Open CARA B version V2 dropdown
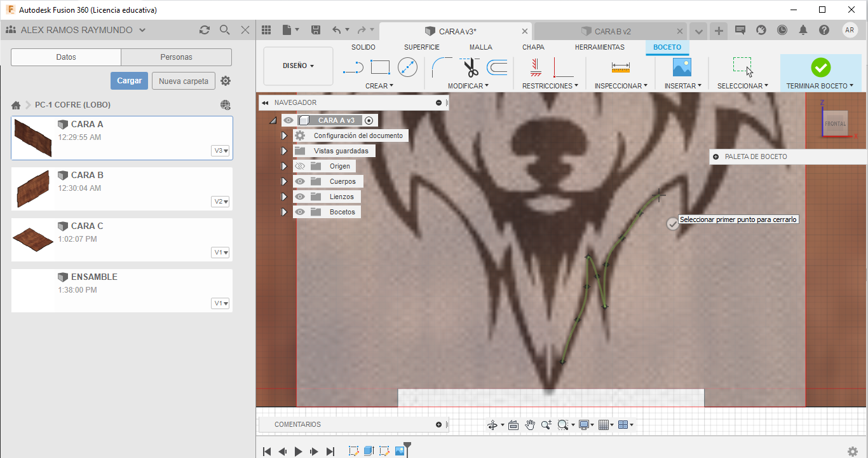 pyautogui.click(x=221, y=202)
